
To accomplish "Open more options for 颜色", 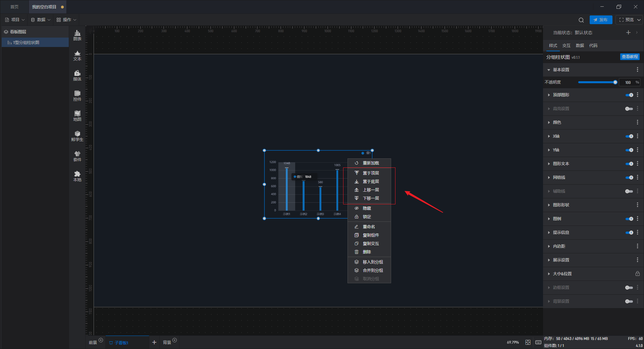I will coord(637,122).
